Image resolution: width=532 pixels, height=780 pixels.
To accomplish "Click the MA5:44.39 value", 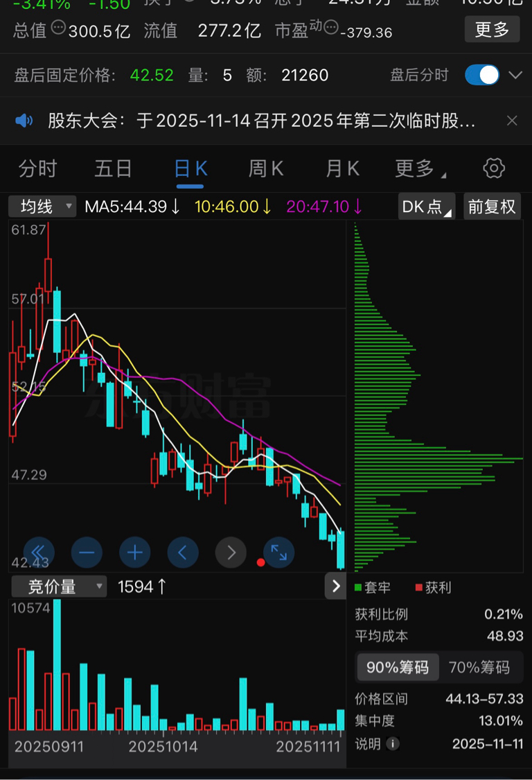I will 132,207.
